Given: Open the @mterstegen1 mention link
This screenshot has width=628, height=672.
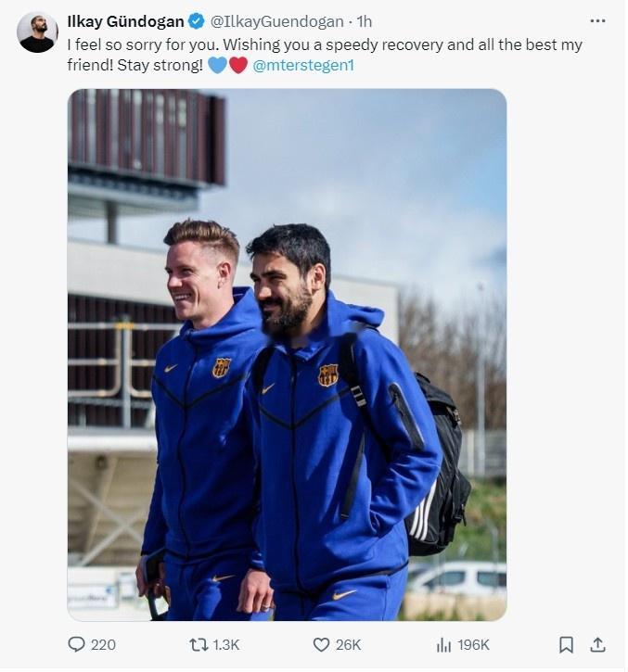Looking at the screenshot, I should click(x=302, y=65).
